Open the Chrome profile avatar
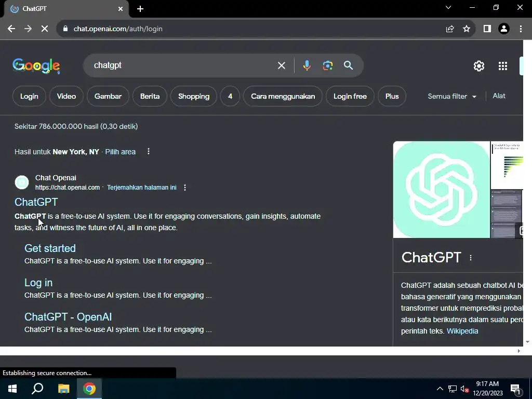 pyautogui.click(x=504, y=29)
